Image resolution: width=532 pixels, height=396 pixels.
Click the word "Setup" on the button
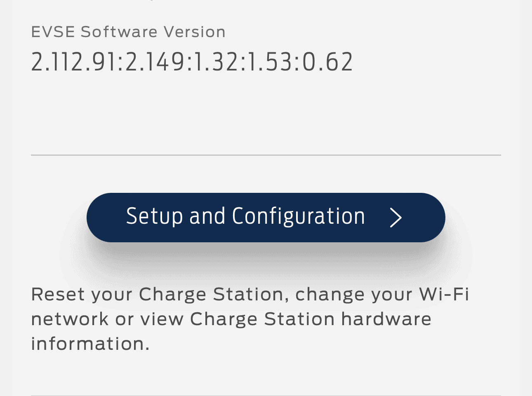154,216
